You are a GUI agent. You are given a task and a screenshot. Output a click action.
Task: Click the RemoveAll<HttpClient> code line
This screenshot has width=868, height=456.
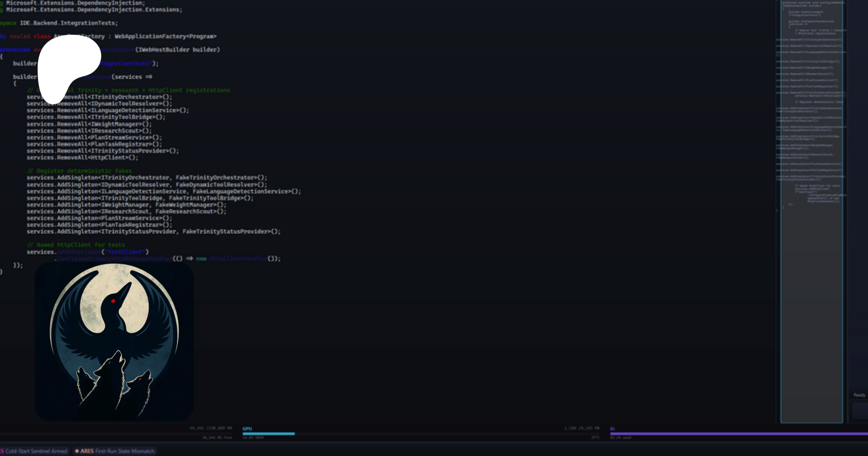coord(82,158)
